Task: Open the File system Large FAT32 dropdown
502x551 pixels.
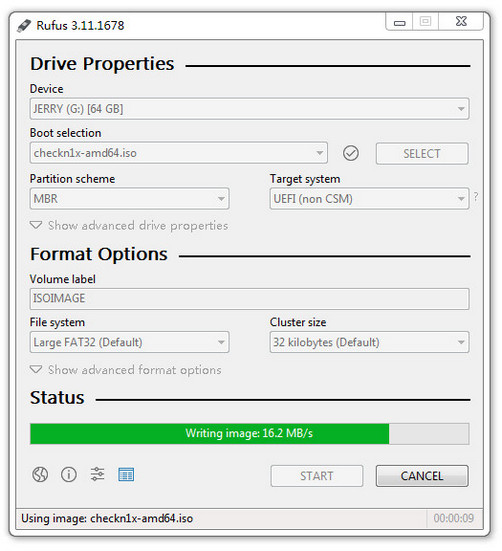Action: 130,342
